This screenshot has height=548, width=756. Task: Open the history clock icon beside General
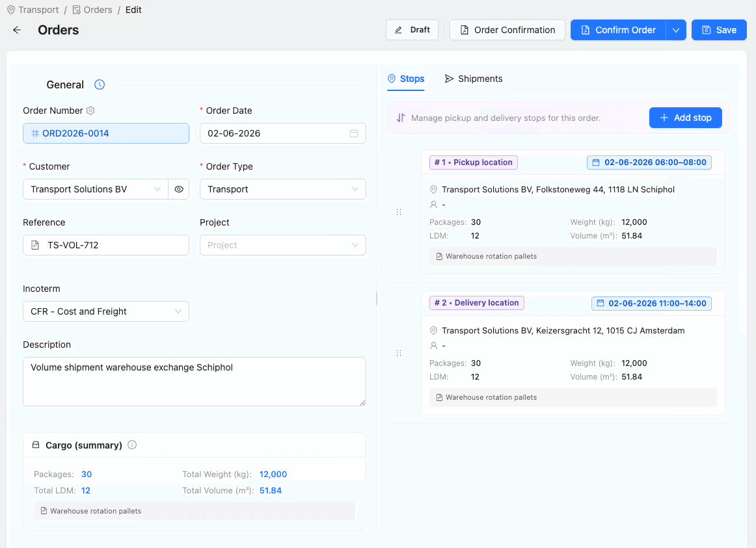(100, 85)
